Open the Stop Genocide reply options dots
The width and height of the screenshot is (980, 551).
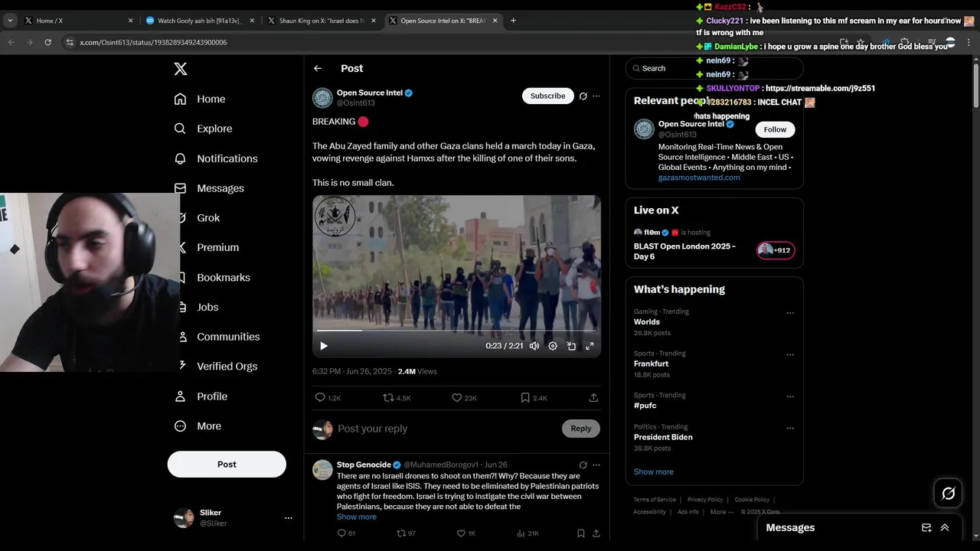596,465
